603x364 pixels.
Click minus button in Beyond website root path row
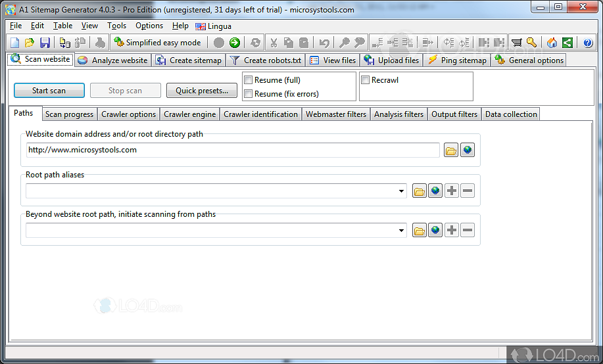(x=468, y=230)
